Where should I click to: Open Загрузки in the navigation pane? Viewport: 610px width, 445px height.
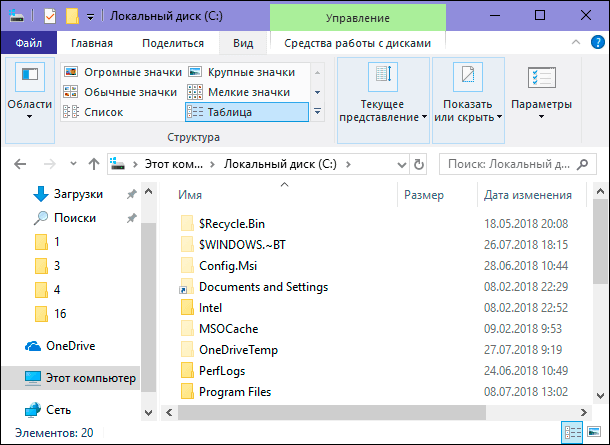pyautogui.click(x=78, y=194)
